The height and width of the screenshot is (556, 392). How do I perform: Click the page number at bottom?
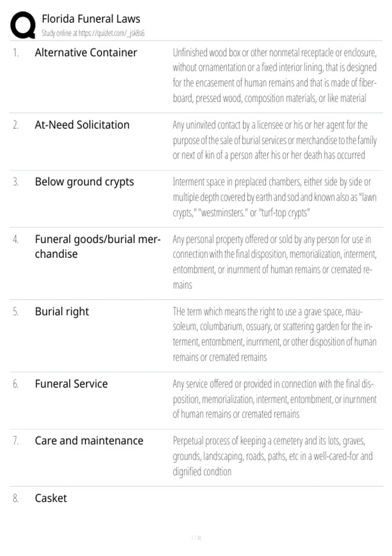tap(196, 538)
